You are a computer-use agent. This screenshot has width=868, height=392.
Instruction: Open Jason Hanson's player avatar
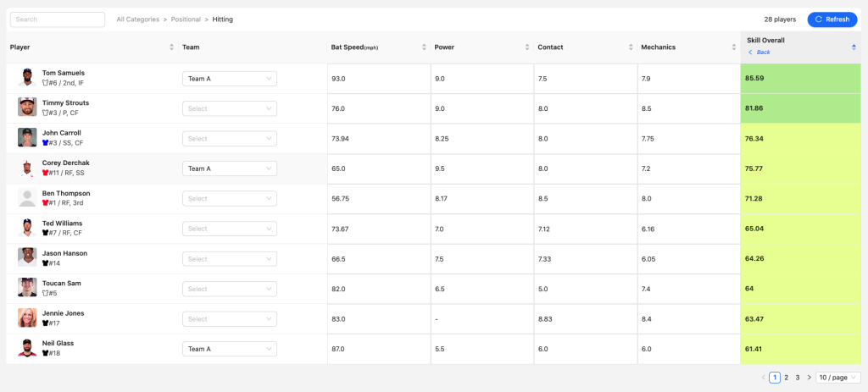[x=27, y=257]
